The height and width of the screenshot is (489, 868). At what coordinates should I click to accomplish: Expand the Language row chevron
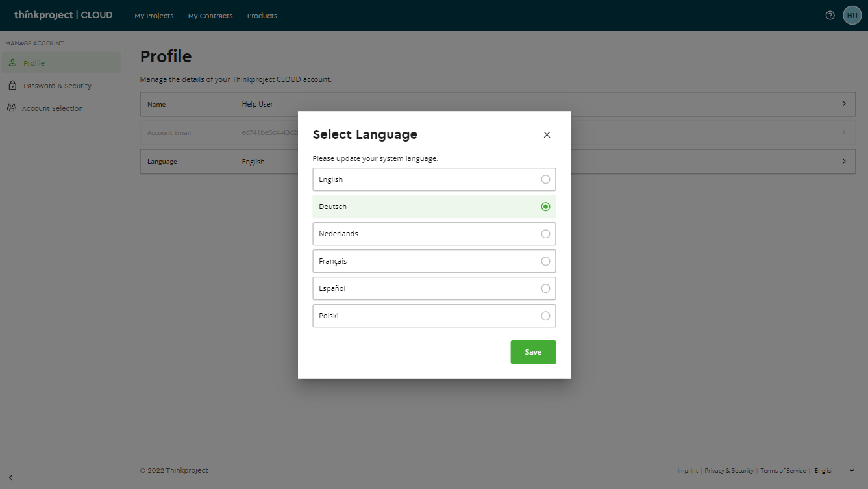click(844, 161)
